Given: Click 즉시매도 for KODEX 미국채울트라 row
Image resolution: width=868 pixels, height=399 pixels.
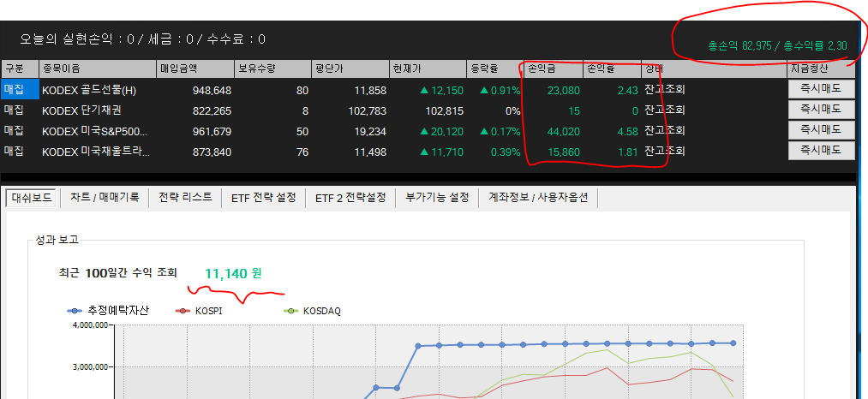Looking at the screenshot, I should click(821, 150).
